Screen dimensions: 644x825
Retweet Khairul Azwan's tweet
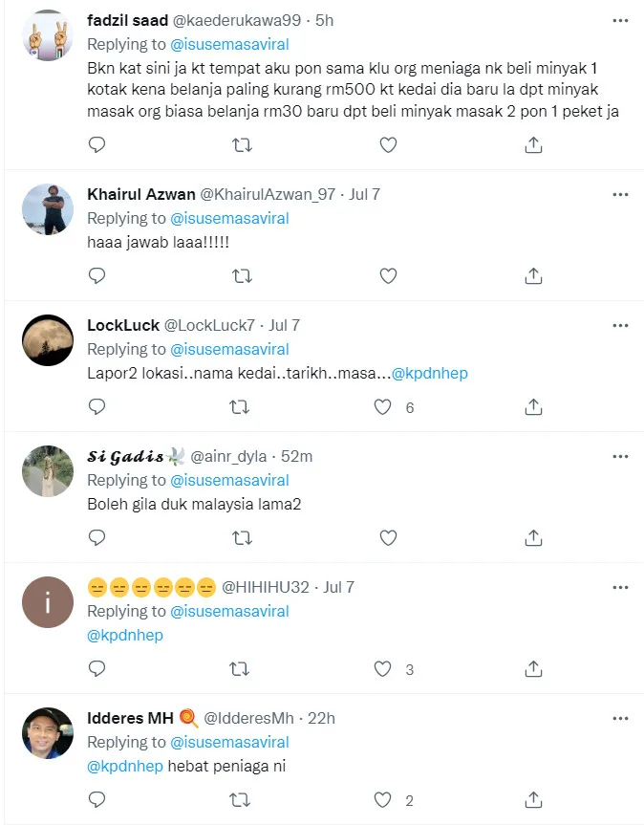point(243,275)
